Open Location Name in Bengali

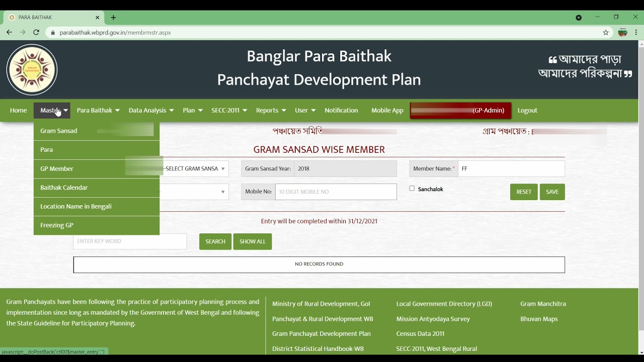tap(97, 207)
